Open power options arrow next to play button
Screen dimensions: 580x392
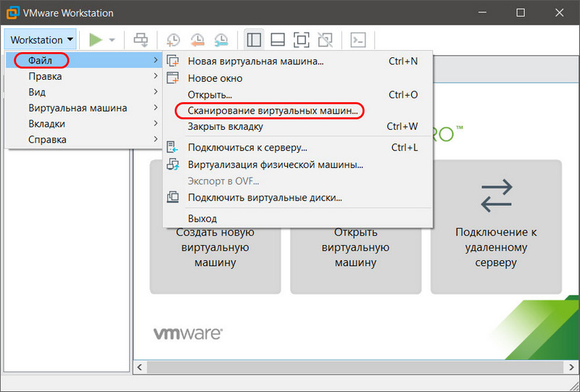tap(112, 40)
